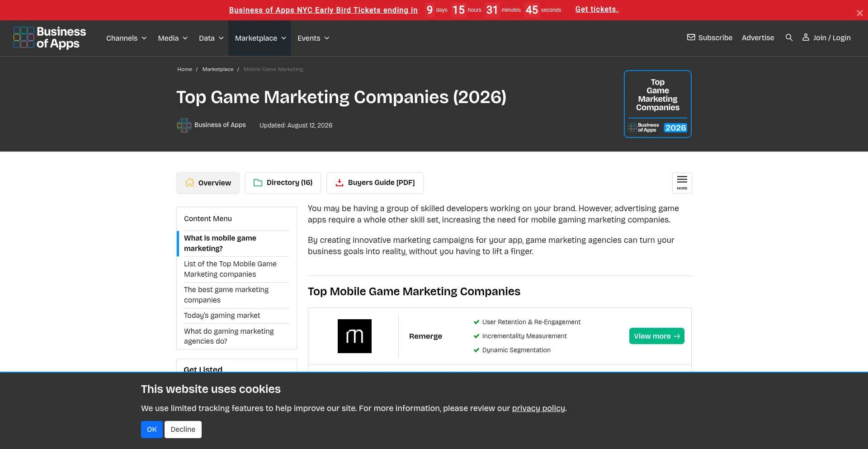
Task: Expand the Channels dropdown menu
Action: coord(126,38)
